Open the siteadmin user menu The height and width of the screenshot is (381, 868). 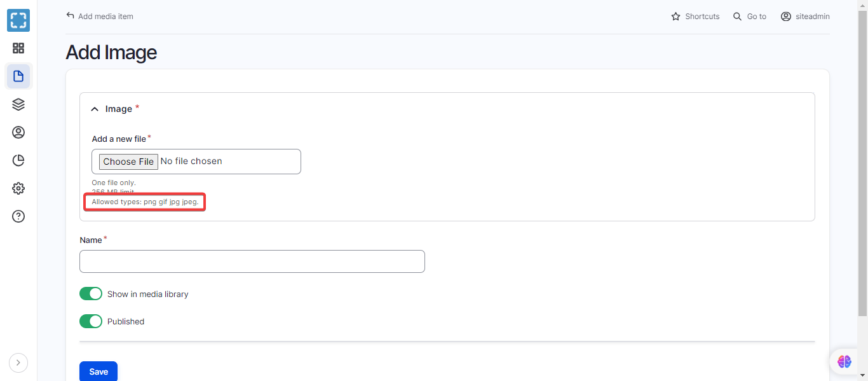tap(805, 17)
